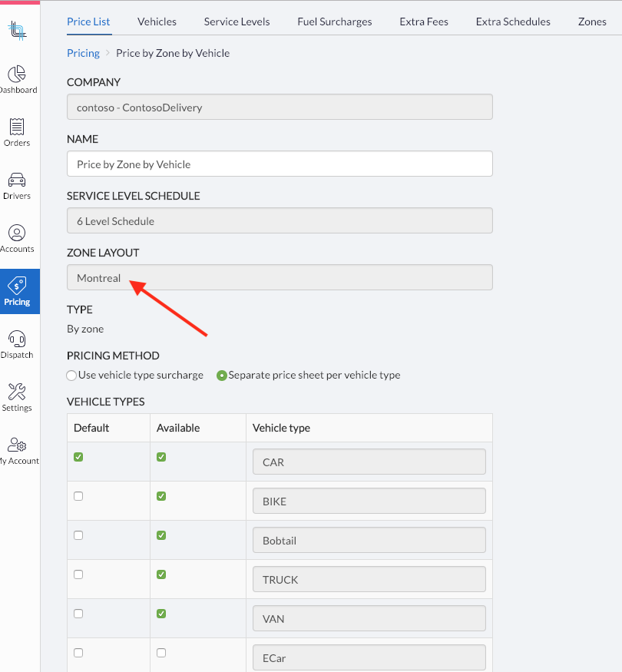Open the Zone Layout Montreal field
The image size is (622, 672).
(280, 277)
